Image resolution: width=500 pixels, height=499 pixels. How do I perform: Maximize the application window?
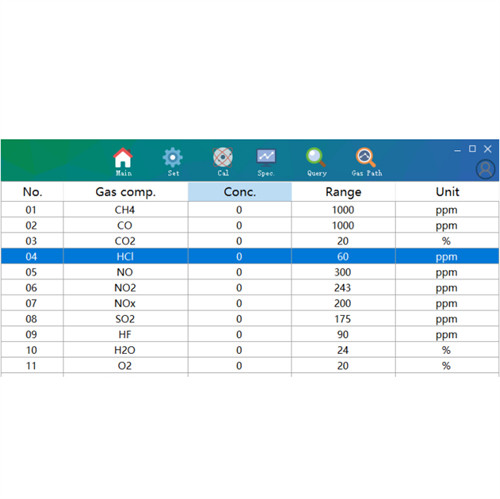pos(472,149)
